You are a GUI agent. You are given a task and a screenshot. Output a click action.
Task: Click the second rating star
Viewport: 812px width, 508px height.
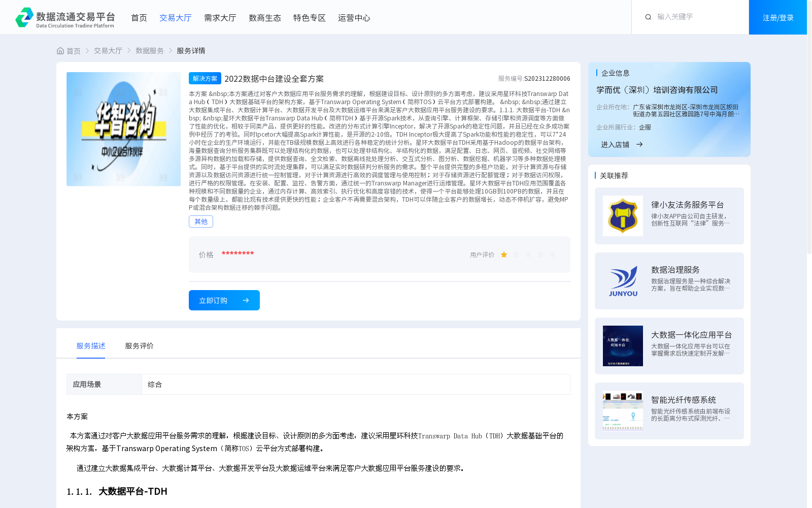click(516, 255)
